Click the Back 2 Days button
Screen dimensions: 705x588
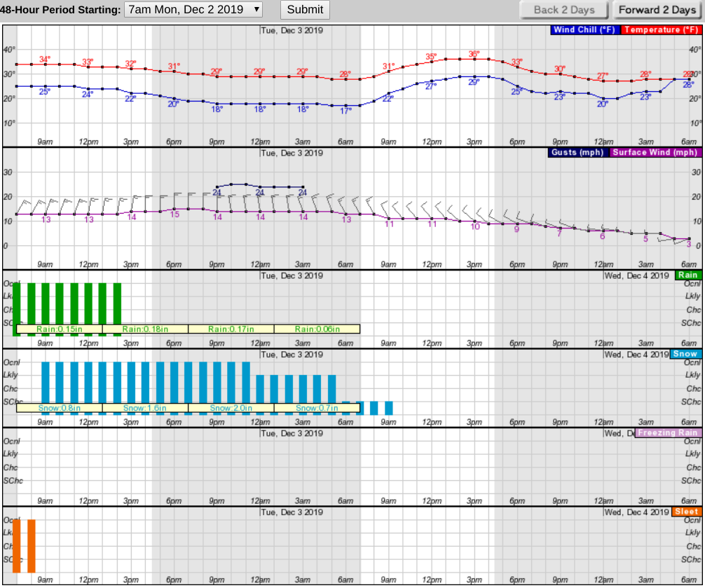pyautogui.click(x=563, y=10)
